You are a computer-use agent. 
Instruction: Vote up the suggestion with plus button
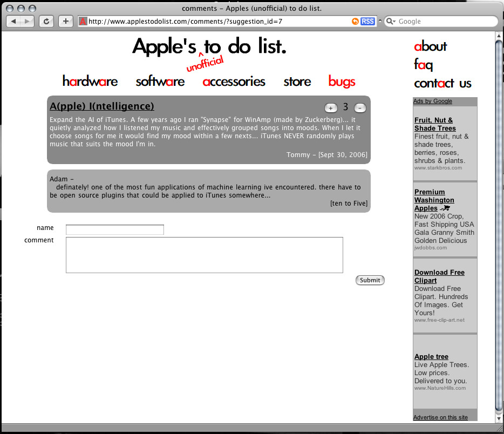click(331, 108)
